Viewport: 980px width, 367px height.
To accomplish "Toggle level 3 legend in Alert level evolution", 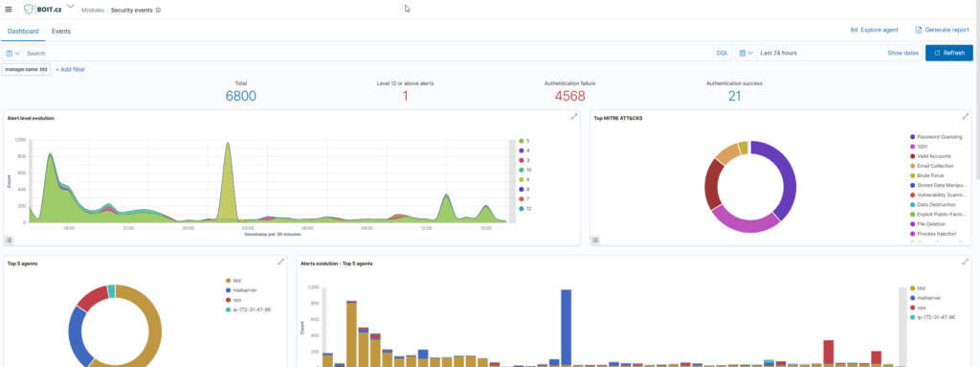I will pyautogui.click(x=525, y=160).
